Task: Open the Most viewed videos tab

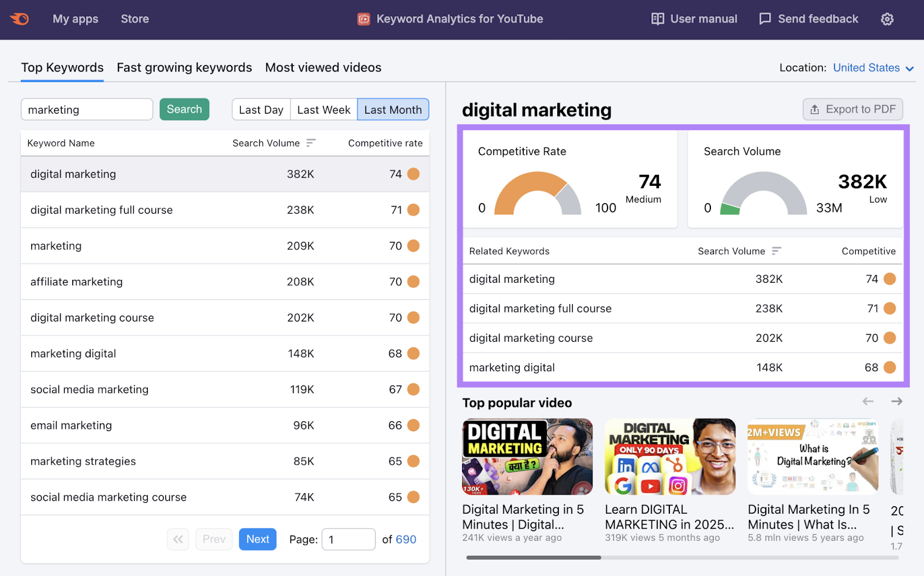Action: click(323, 68)
